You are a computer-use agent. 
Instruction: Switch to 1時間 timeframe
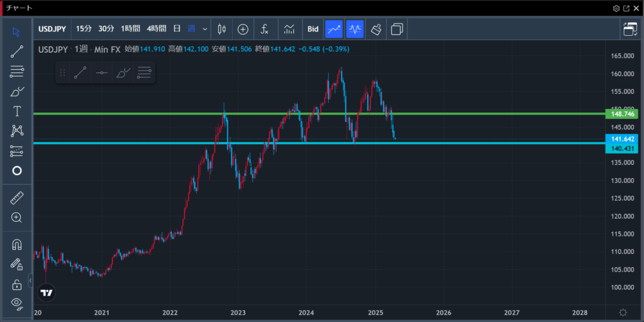(x=130, y=29)
